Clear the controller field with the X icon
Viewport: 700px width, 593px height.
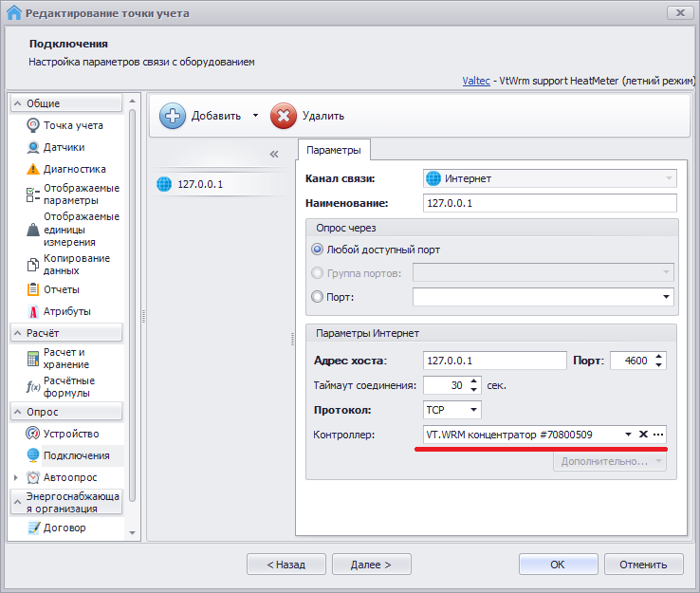[x=642, y=434]
